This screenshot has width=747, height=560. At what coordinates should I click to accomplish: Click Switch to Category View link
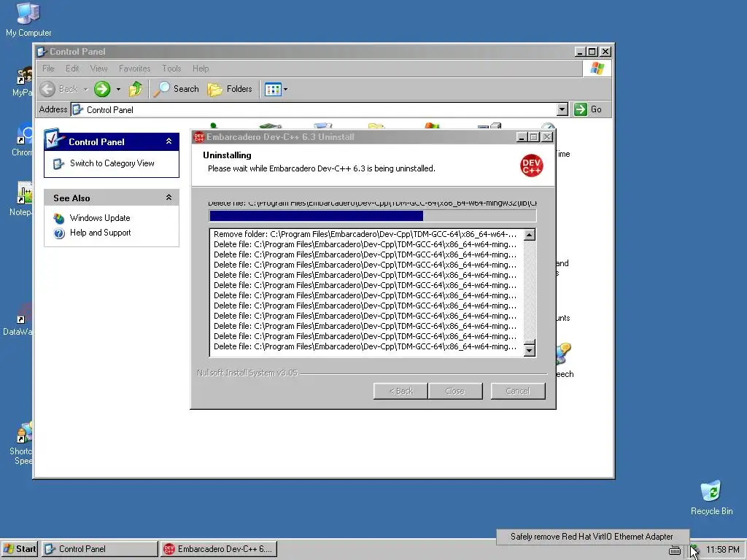tap(112, 163)
